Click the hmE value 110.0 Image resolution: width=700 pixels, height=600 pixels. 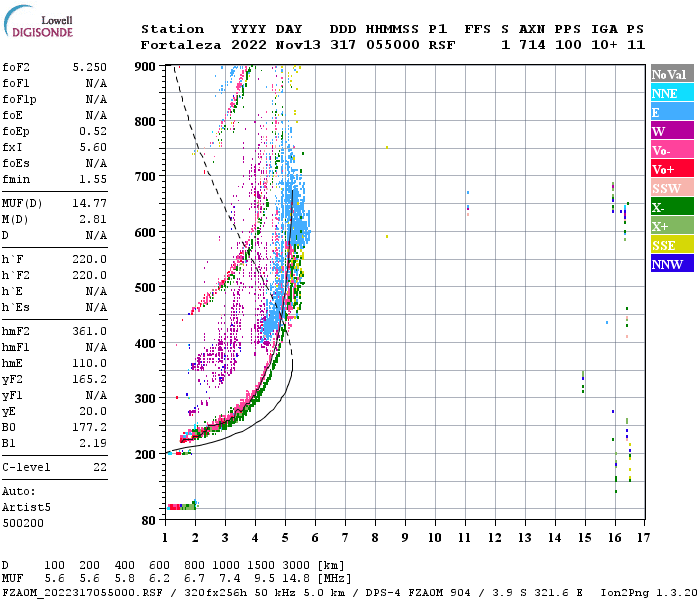pyautogui.click(x=90, y=363)
